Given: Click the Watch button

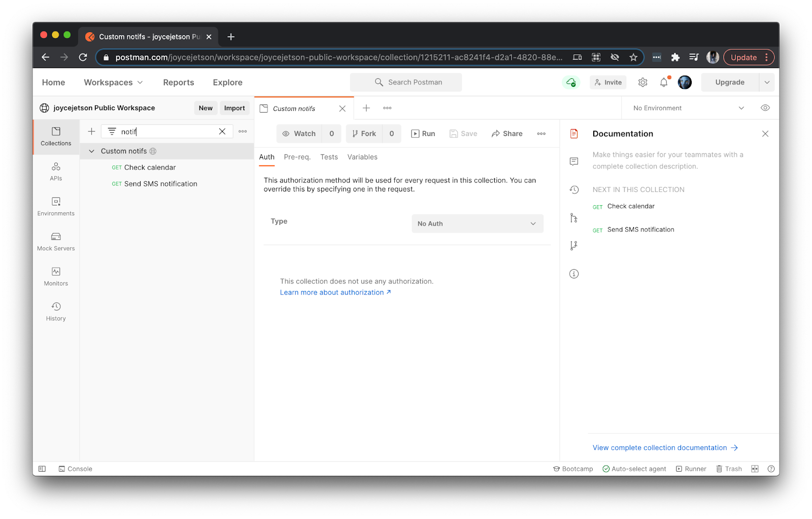Looking at the screenshot, I should tap(299, 134).
